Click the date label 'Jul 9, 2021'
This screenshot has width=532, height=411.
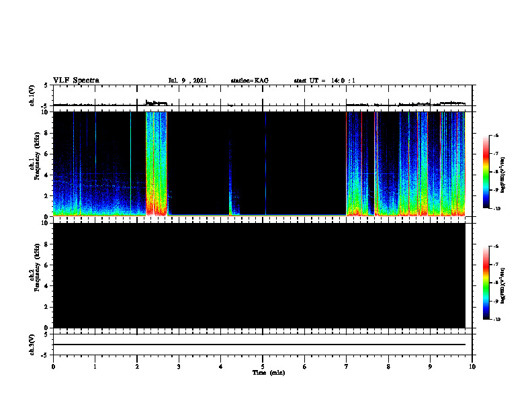click(187, 81)
